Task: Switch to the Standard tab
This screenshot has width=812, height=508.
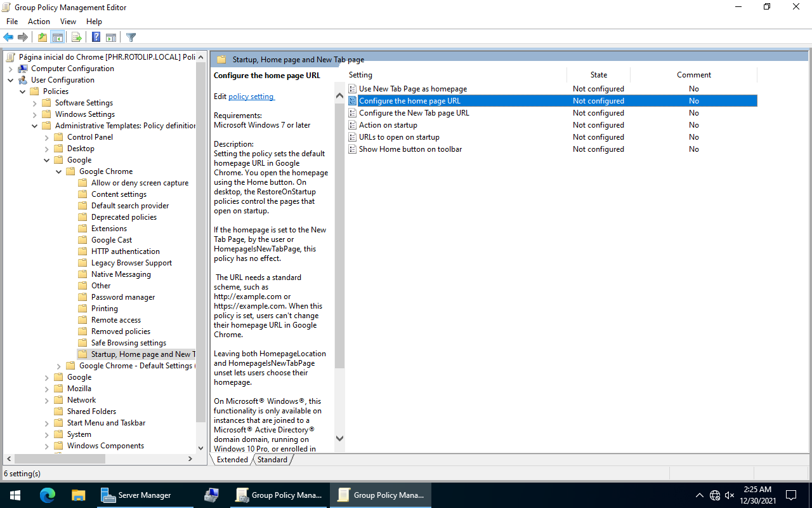Action: (272, 460)
